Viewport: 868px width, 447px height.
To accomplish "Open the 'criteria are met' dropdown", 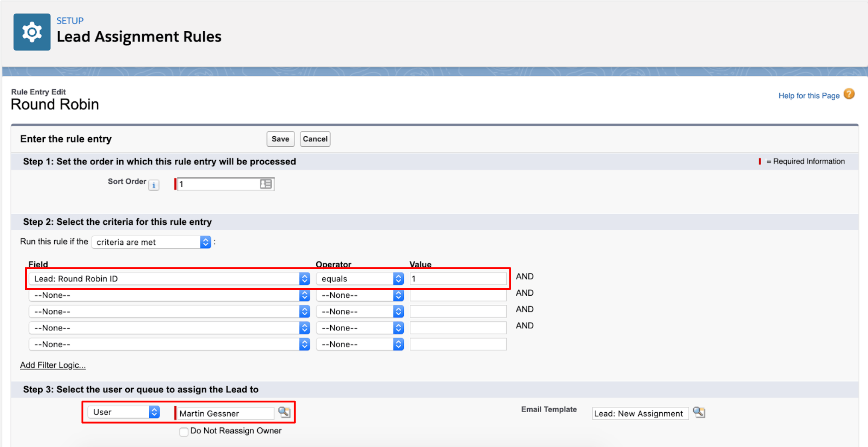I will tap(151, 242).
